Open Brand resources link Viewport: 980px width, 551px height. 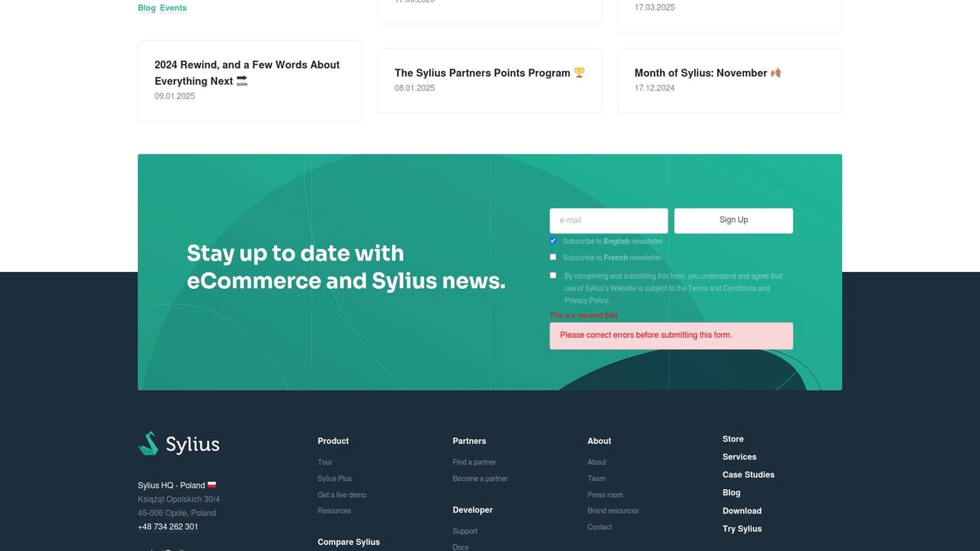coord(613,511)
